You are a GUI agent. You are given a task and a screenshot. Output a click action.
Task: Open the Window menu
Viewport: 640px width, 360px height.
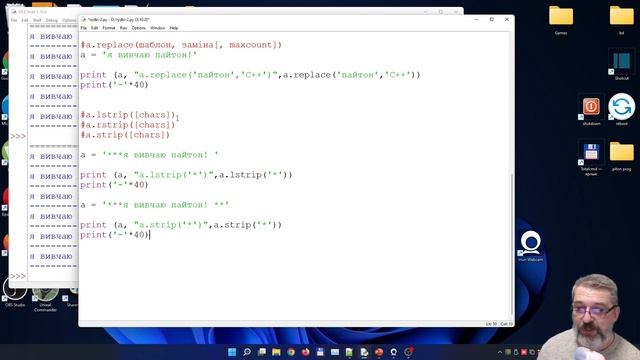[x=158, y=28]
